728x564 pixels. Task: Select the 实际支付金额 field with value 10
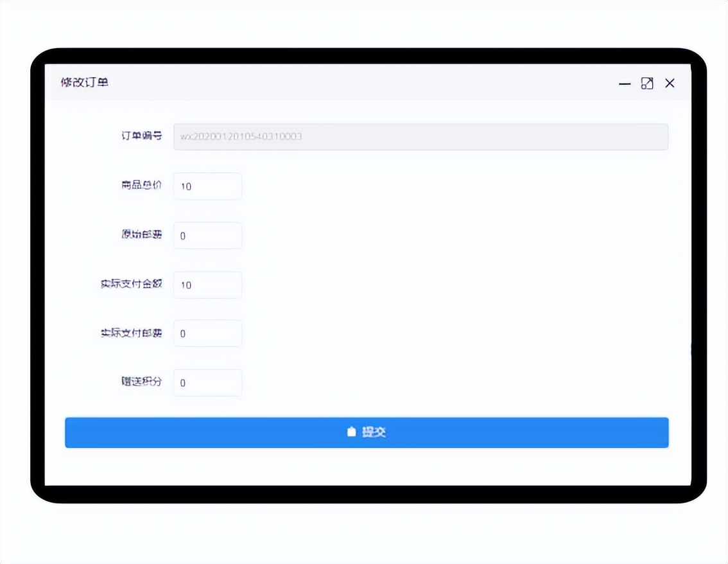click(x=207, y=285)
